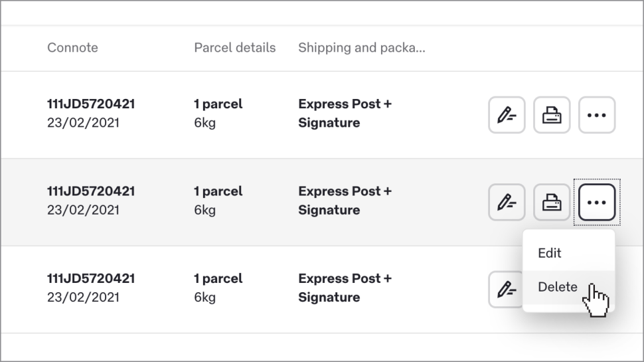
Task: Click the edit pencil icon in the first row
Action: 507,115
